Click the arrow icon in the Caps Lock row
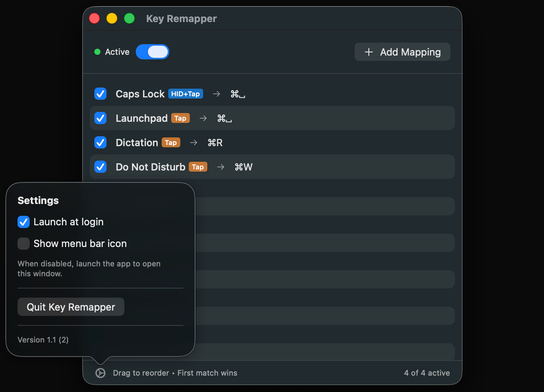This screenshot has width=544, height=392. tap(216, 94)
